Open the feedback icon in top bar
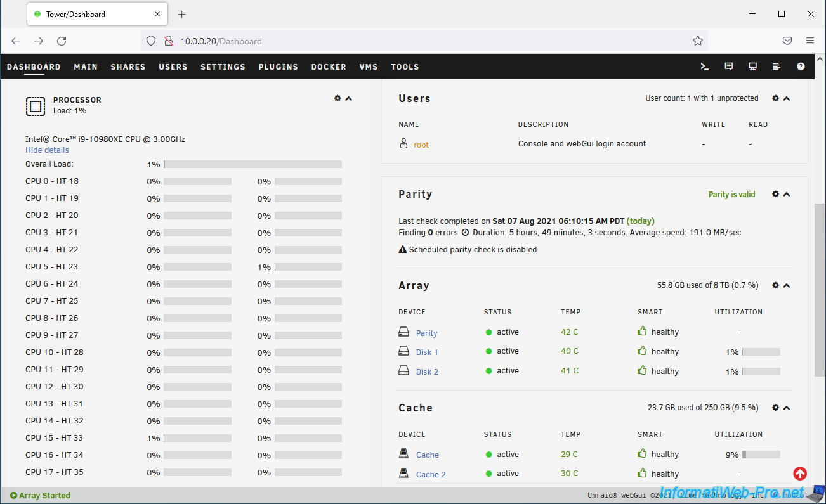 click(x=728, y=67)
